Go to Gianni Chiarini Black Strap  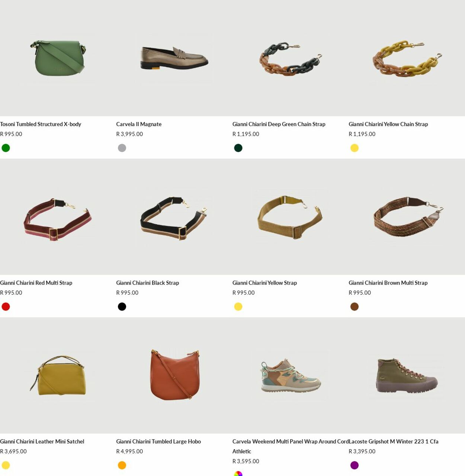point(148,283)
